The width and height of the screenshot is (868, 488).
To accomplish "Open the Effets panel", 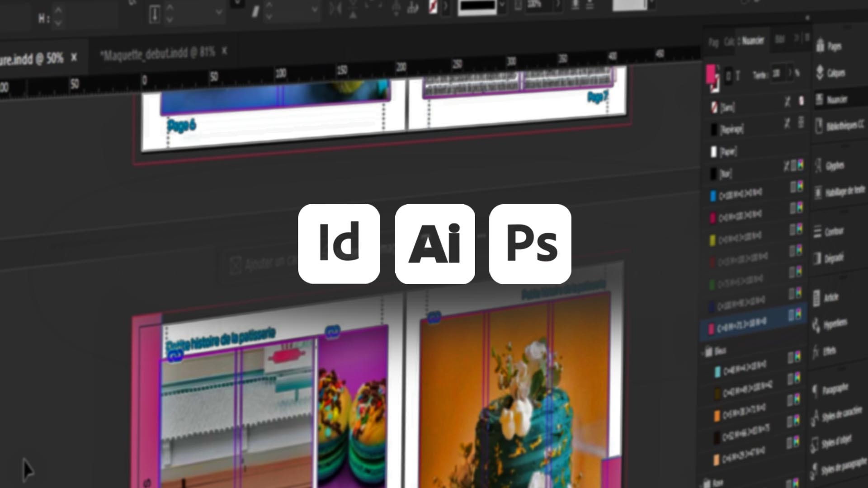I will (x=832, y=351).
